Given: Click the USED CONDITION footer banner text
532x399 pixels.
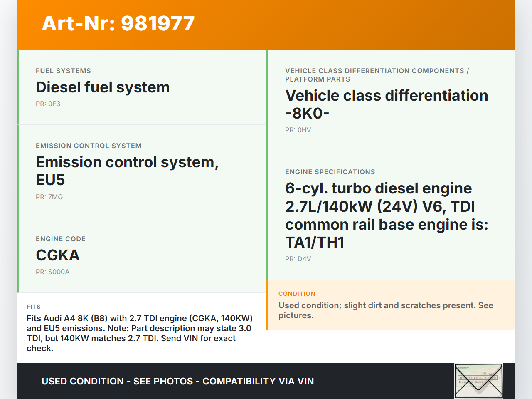Looking at the screenshot, I should point(177,382).
